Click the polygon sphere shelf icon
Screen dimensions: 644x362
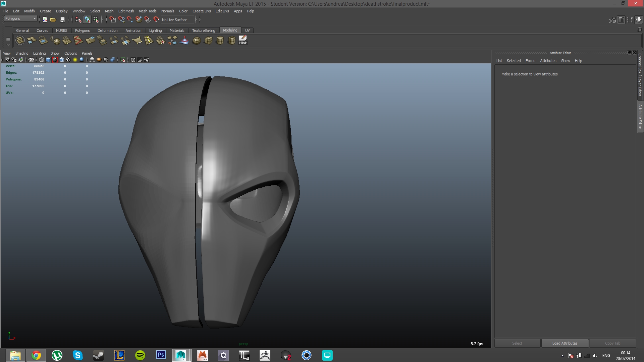(x=197, y=41)
